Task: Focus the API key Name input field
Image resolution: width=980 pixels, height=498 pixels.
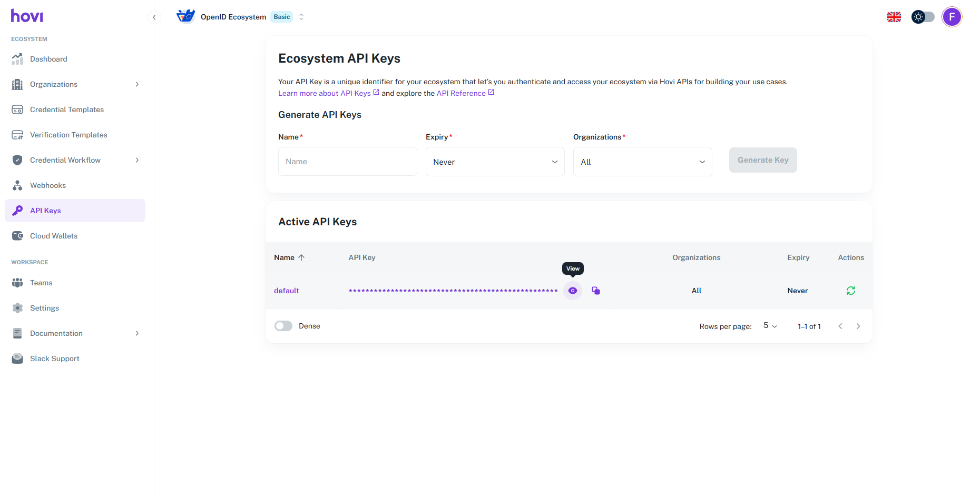Action: (x=347, y=162)
